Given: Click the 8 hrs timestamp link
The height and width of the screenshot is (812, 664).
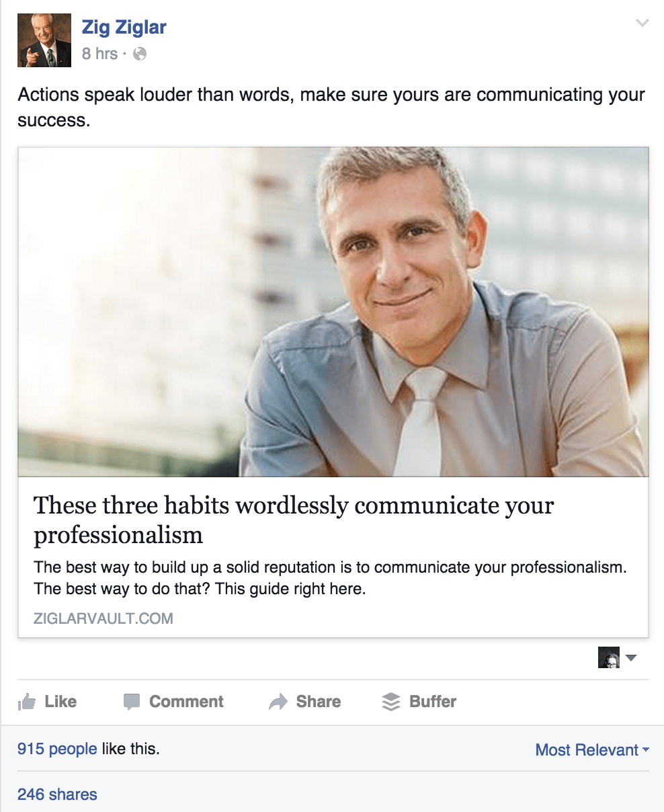Looking at the screenshot, I should point(99,54).
